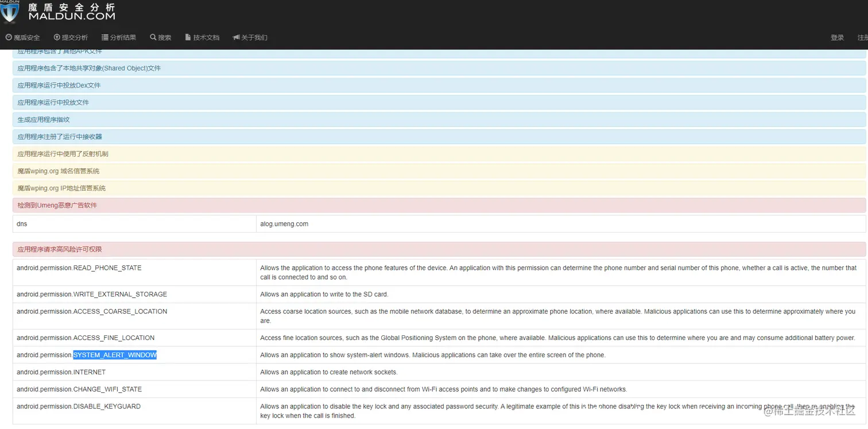Click the Wi-Fi access points description
This screenshot has height=429, width=868.
point(444,389)
